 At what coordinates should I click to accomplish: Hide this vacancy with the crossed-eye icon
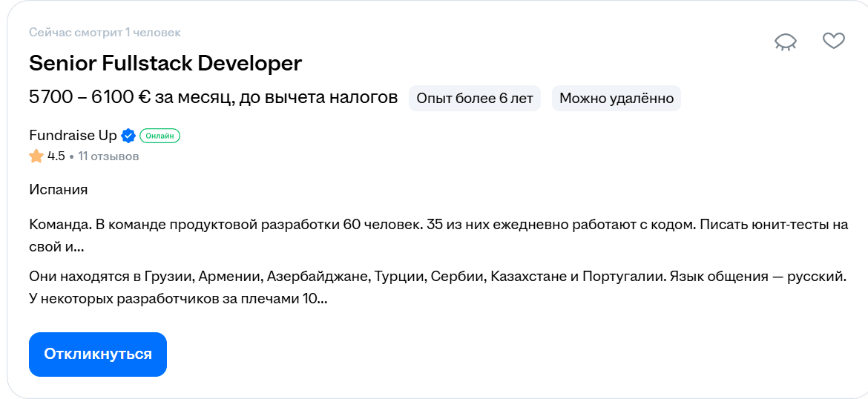(786, 42)
